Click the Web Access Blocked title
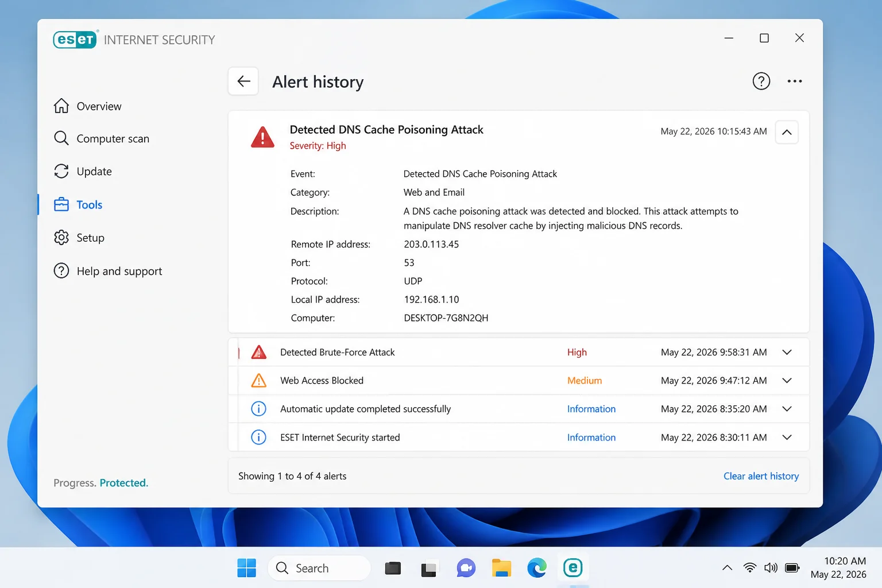This screenshot has width=882, height=588. point(322,380)
